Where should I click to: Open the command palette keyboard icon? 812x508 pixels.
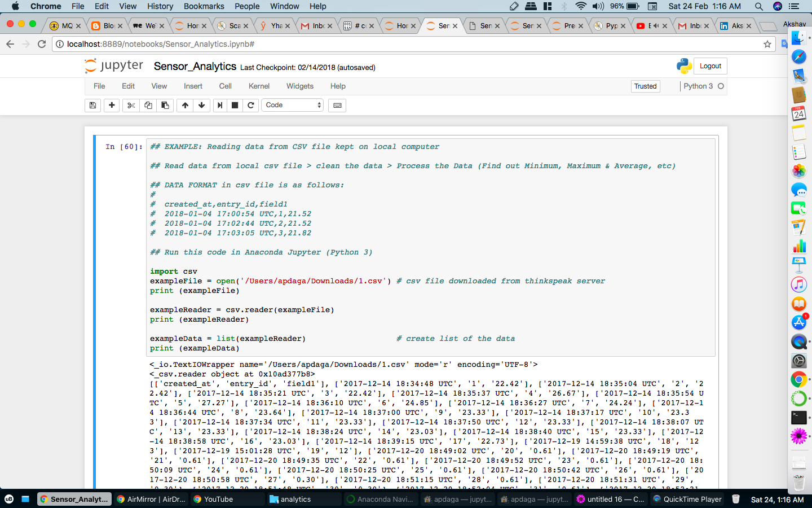(x=337, y=105)
